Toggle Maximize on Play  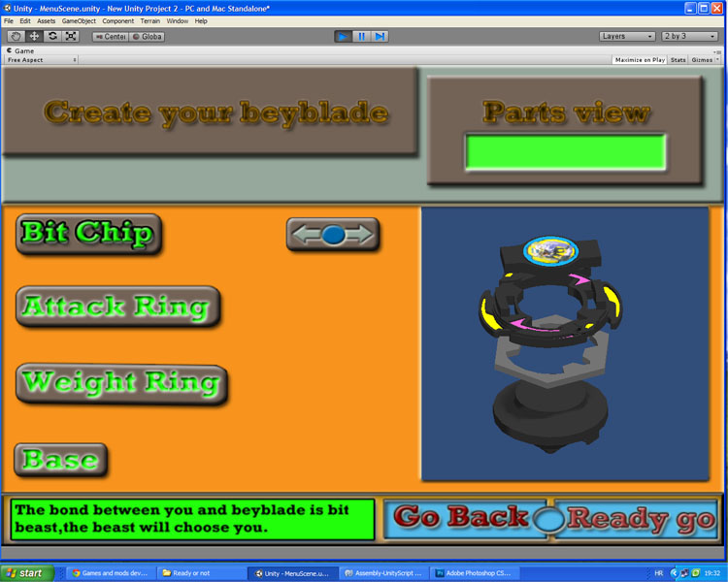640,60
